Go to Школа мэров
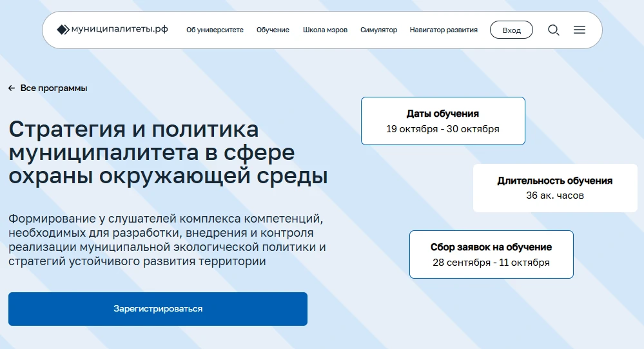Screen dimensions: 644x349 click(325, 30)
